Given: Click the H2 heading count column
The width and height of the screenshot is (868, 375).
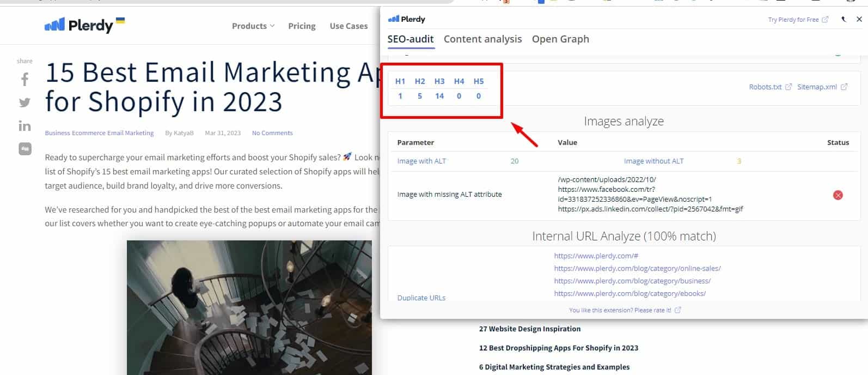Looking at the screenshot, I should [420, 88].
